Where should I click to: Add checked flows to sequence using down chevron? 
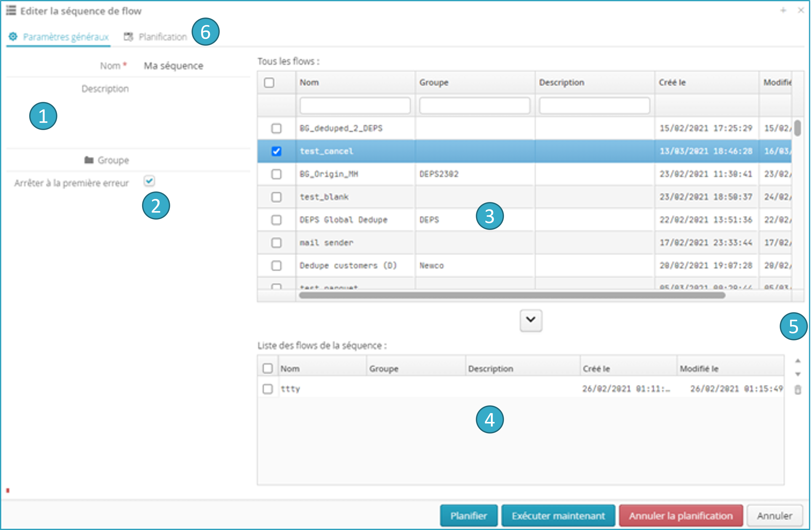[531, 320]
